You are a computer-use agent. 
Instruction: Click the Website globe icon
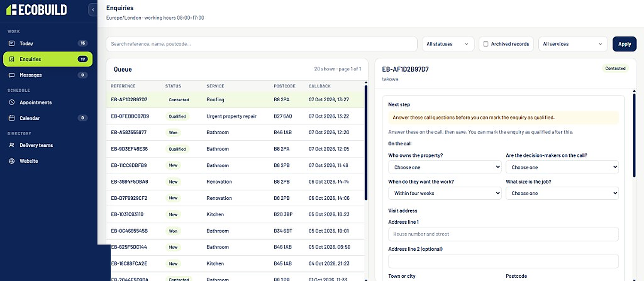pyautogui.click(x=12, y=161)
